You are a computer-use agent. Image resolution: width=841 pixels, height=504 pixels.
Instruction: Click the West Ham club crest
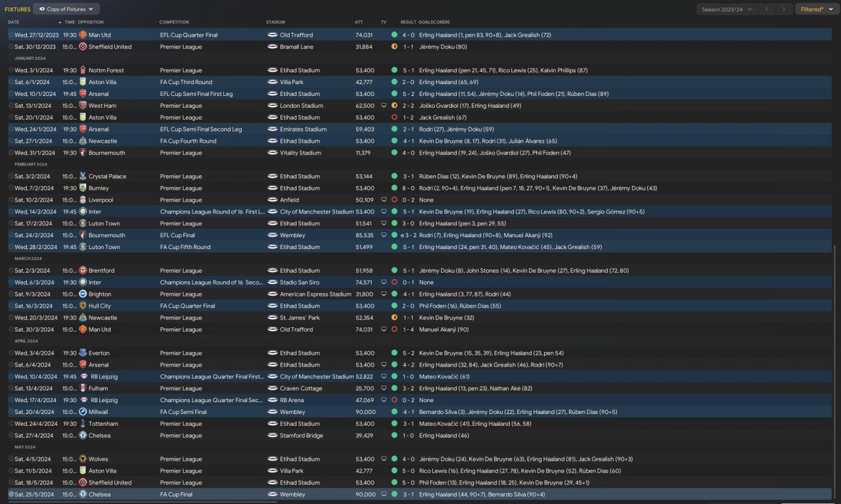click(83, 106)
